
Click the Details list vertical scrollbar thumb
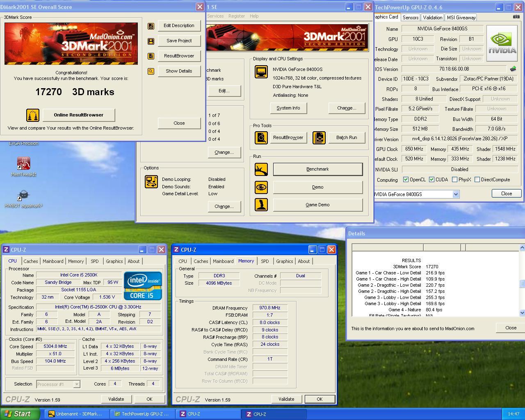[x=522, y=284]
